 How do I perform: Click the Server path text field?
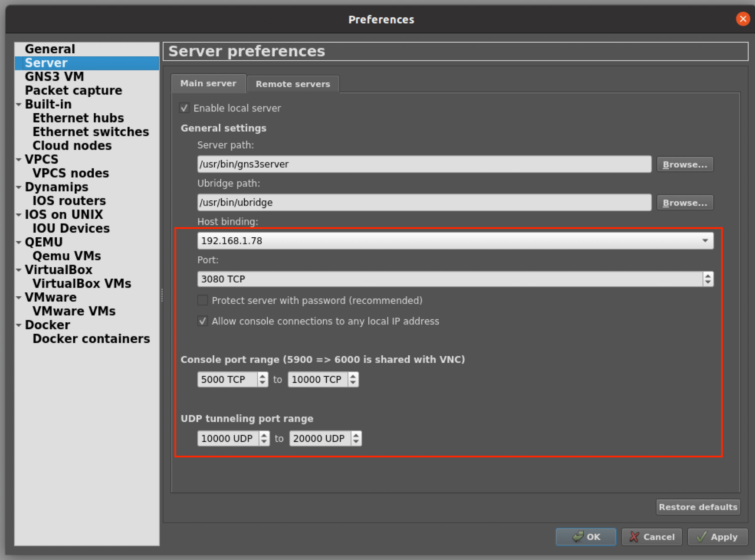(x=424, y=164)
